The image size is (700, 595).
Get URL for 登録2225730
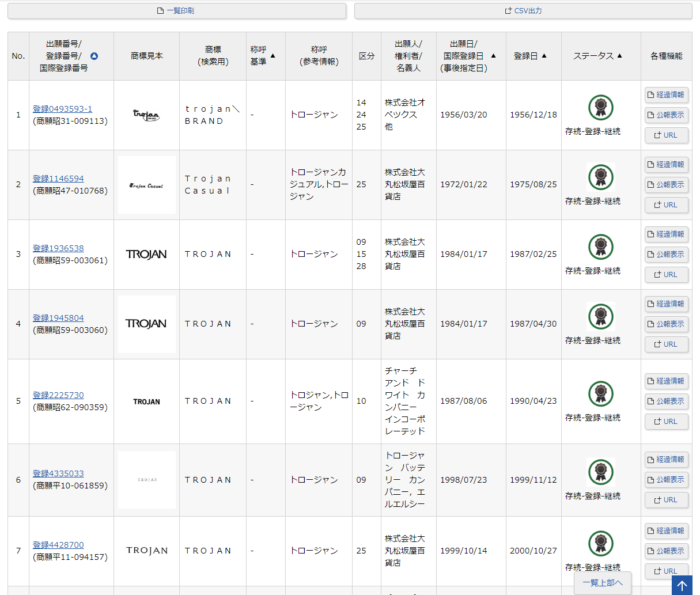tap(667, 422)
